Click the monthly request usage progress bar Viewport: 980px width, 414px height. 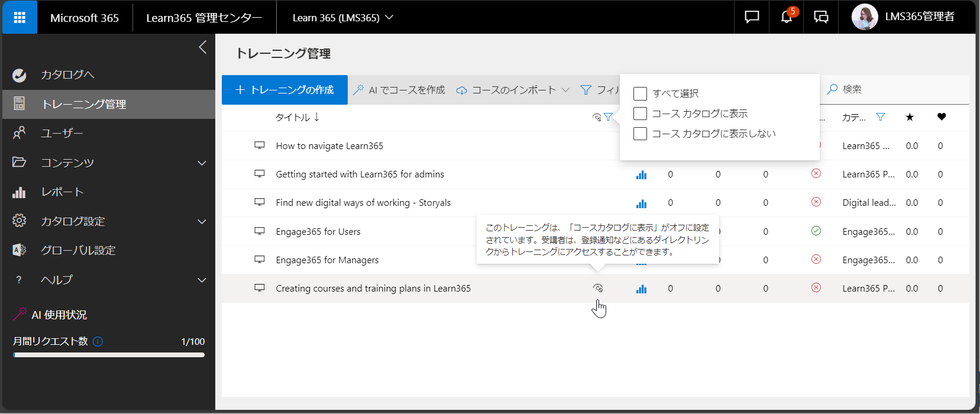point(109,355)
